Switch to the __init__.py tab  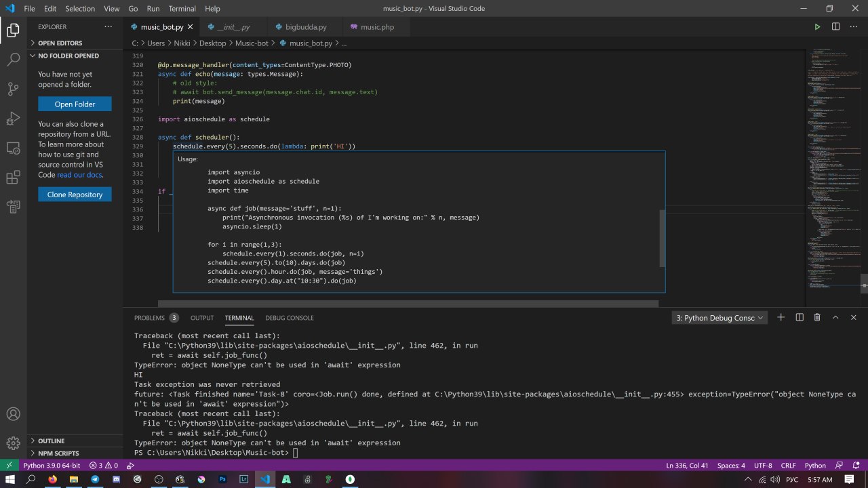(233, 27)
